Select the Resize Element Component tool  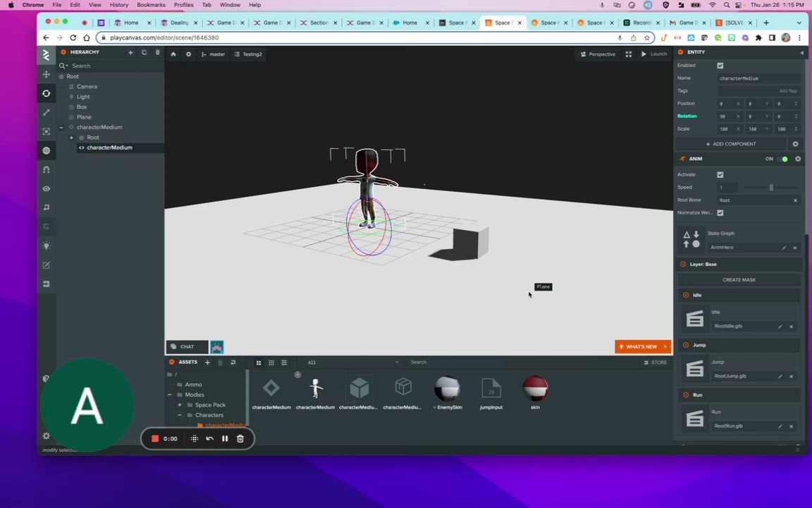tap(46, 132)
